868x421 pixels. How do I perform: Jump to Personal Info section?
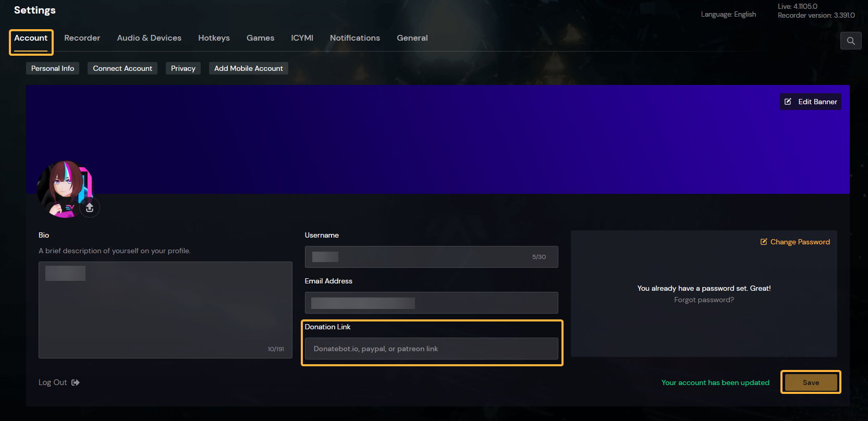53,68
